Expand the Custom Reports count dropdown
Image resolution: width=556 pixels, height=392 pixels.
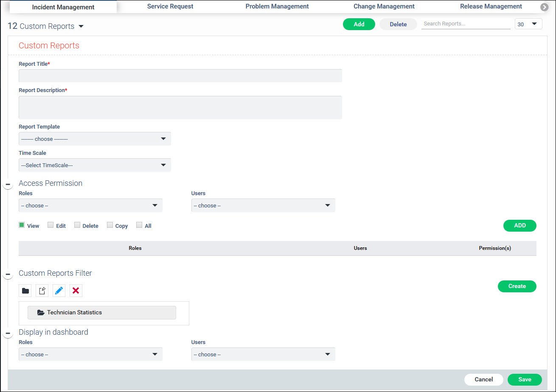pos(81,26)
